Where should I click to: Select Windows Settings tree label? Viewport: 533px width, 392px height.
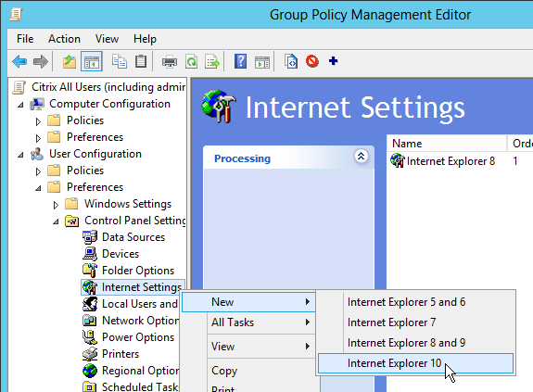pyautogui.click(x=128, y=204)
